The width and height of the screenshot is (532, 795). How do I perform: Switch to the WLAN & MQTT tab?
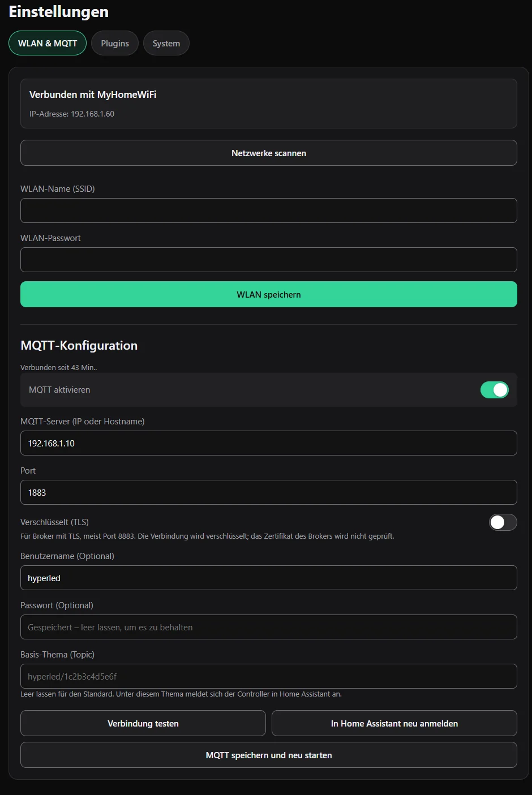click(48, 43)
